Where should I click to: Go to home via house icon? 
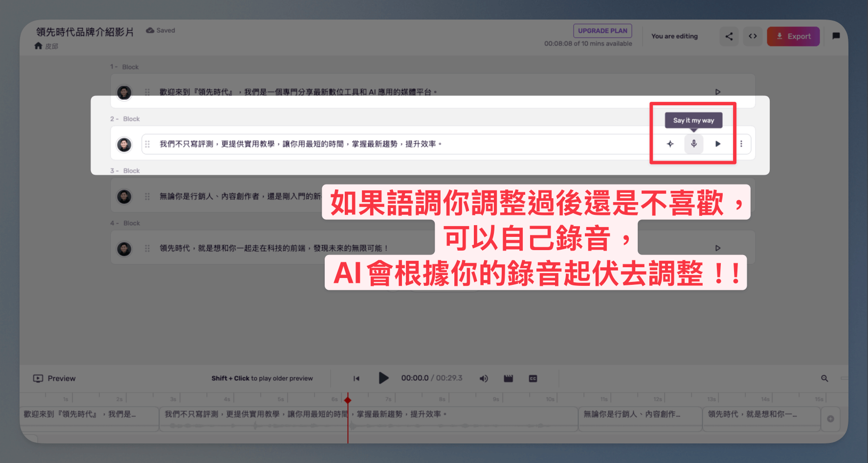click(x=38, y=46)
